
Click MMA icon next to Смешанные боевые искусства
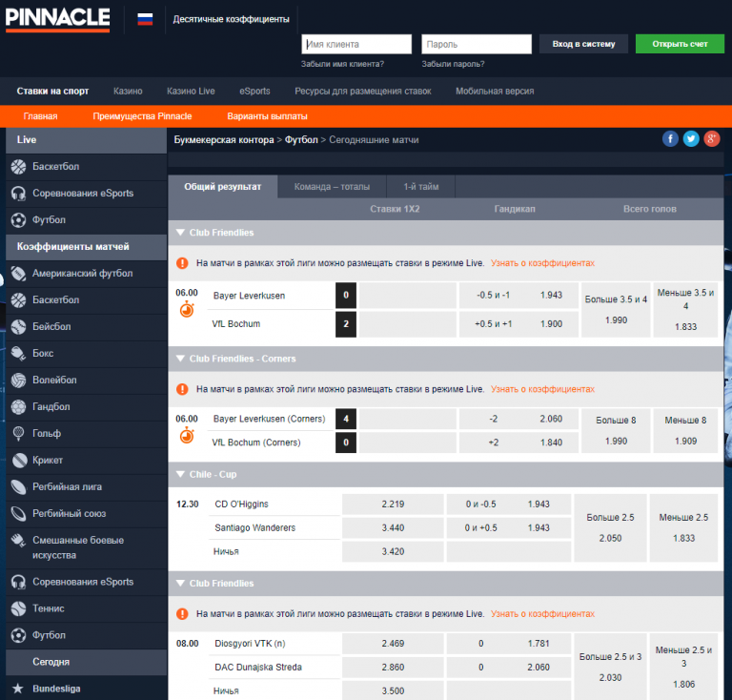(19, 541)
